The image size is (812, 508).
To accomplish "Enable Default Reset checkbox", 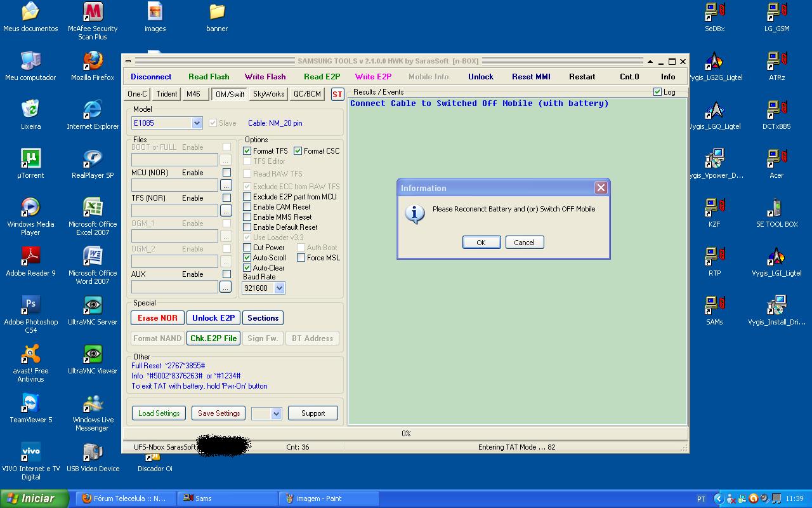I will pos(247,227).
